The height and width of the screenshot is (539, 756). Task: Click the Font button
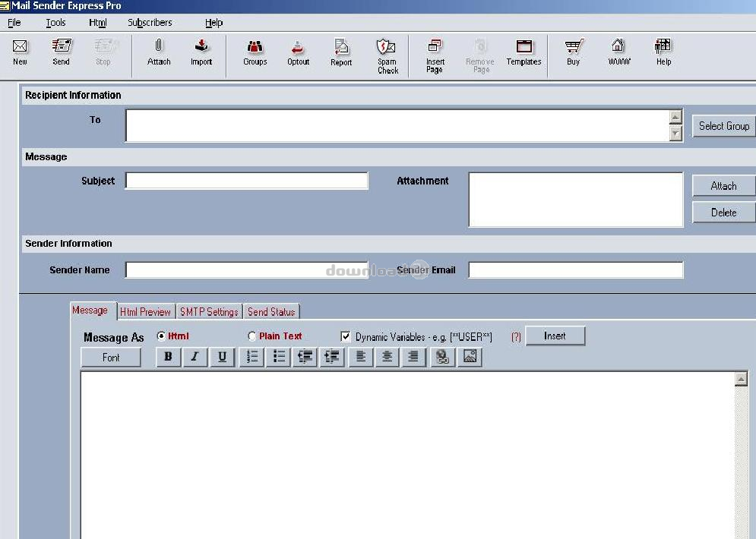(x=111, y=358)
